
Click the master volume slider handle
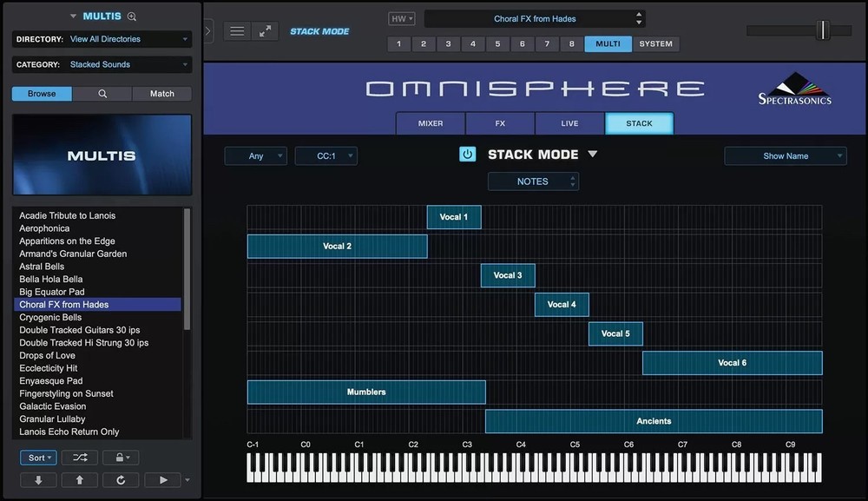pos(823,30)
